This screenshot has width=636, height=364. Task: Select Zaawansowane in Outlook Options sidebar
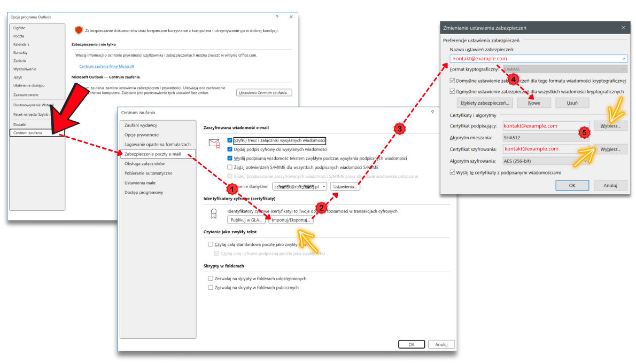26,95
